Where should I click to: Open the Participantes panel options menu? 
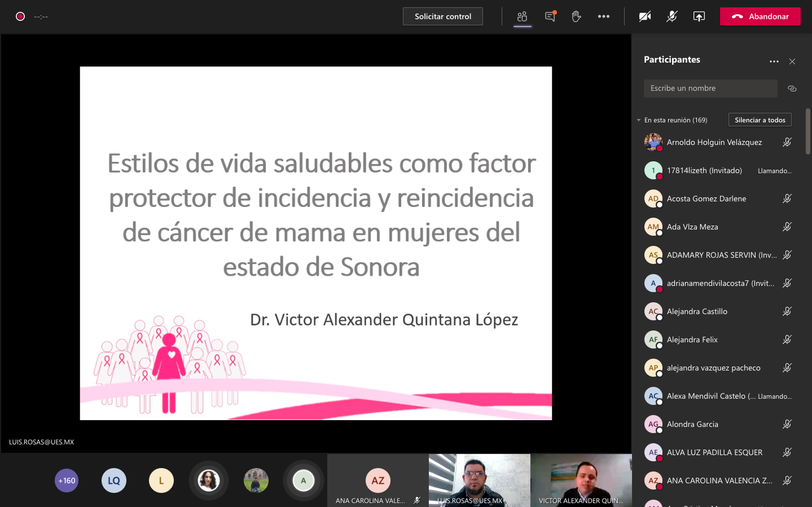(774, 61)
